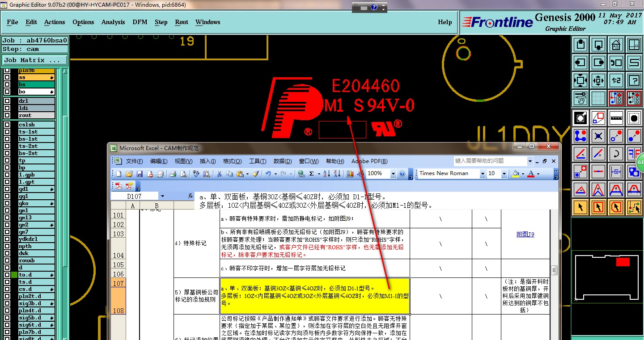
Task: Click the pan left icon
Action: (580, 63)
